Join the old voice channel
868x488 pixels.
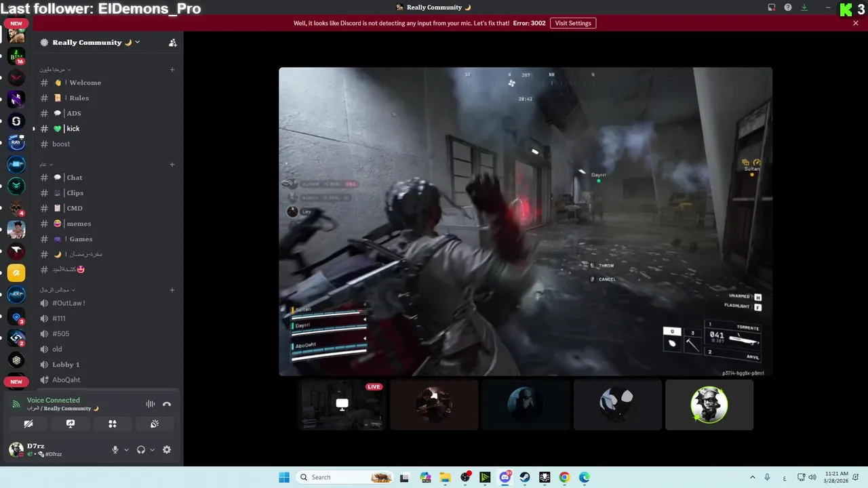107,349
